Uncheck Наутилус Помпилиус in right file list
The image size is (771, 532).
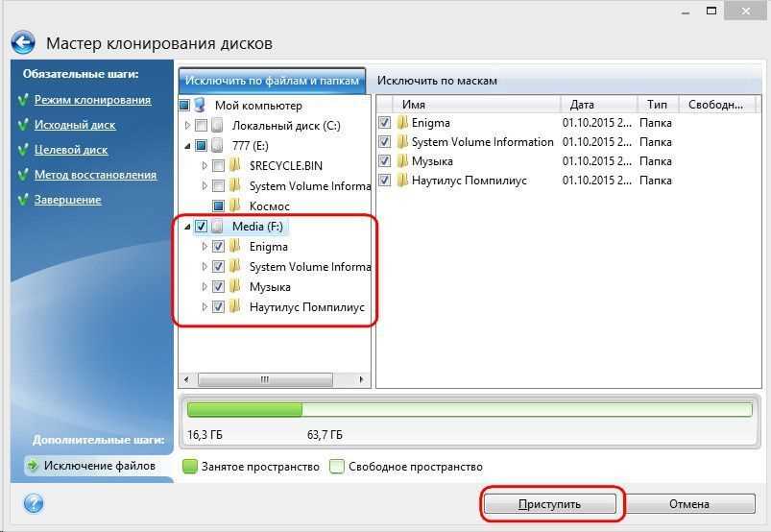[384, 180]
